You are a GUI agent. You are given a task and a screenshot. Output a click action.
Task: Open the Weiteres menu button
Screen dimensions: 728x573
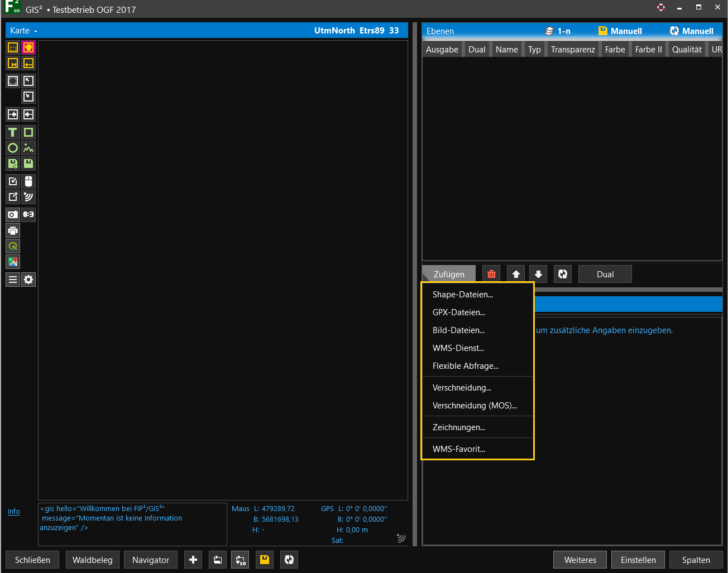(580, 560)
